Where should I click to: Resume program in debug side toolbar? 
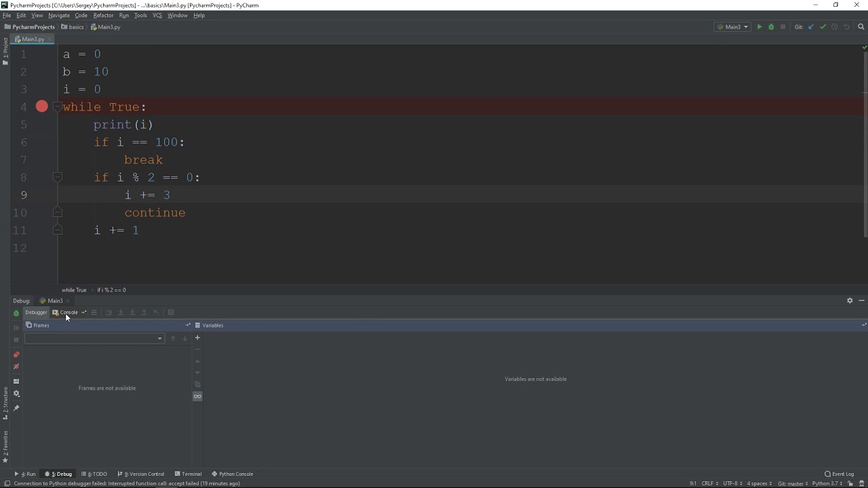click(16, 327)
